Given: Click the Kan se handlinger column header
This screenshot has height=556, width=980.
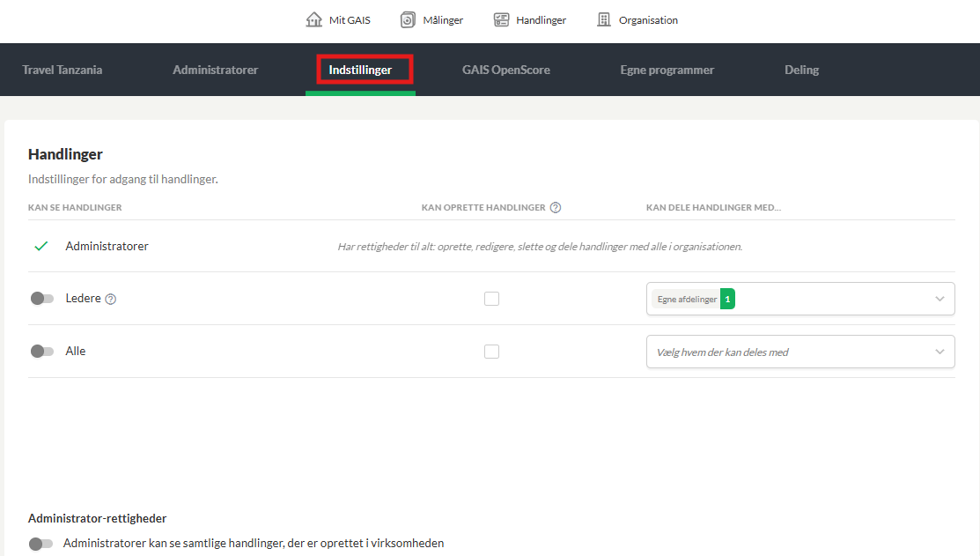Looking at the screenshot, I should [x=75, y=208].
